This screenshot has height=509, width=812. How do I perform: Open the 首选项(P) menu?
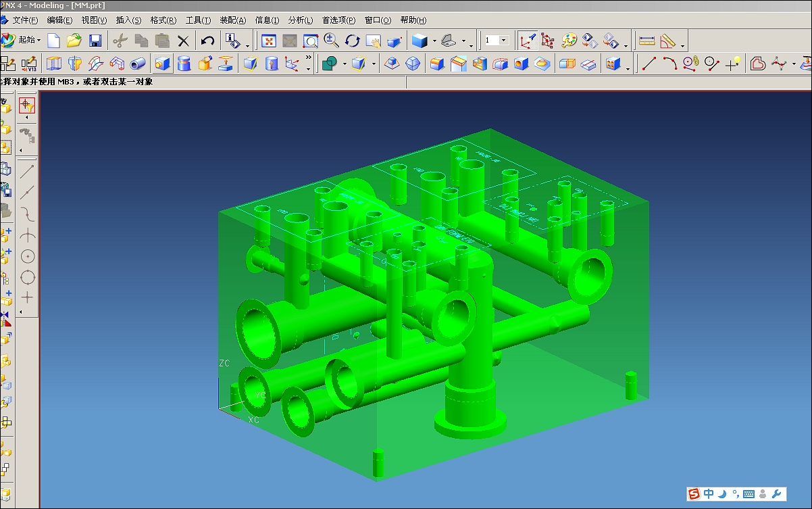338,20
